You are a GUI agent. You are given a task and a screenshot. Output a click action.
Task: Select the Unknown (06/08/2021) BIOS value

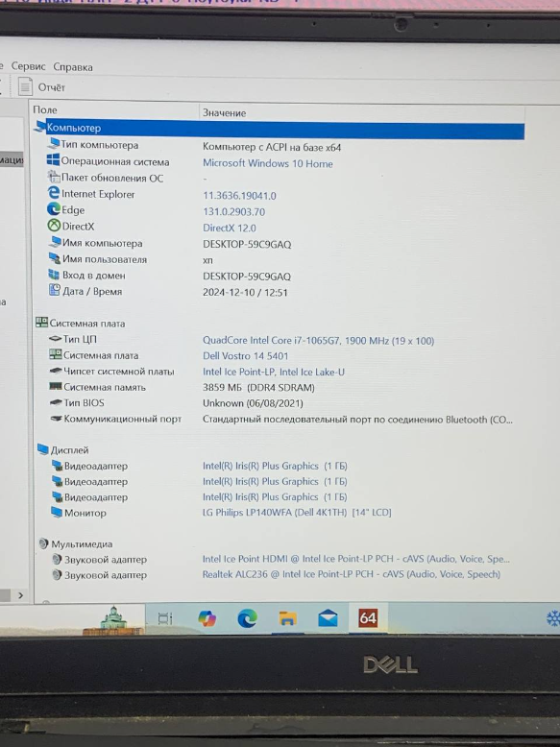click(x=253, y=403)
